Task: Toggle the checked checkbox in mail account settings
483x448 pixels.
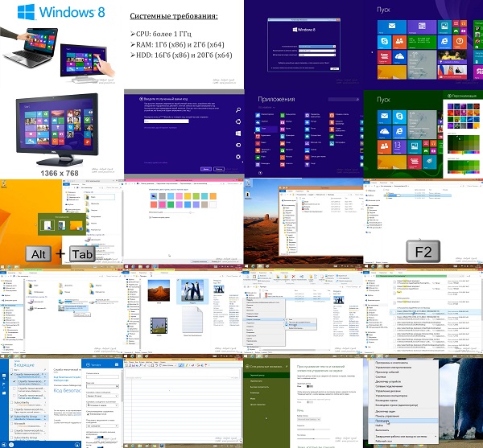Action: point(88,414)
